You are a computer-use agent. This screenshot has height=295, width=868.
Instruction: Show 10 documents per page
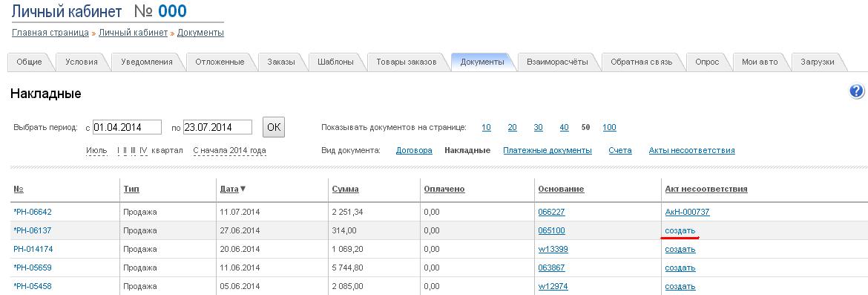(486, 128)
